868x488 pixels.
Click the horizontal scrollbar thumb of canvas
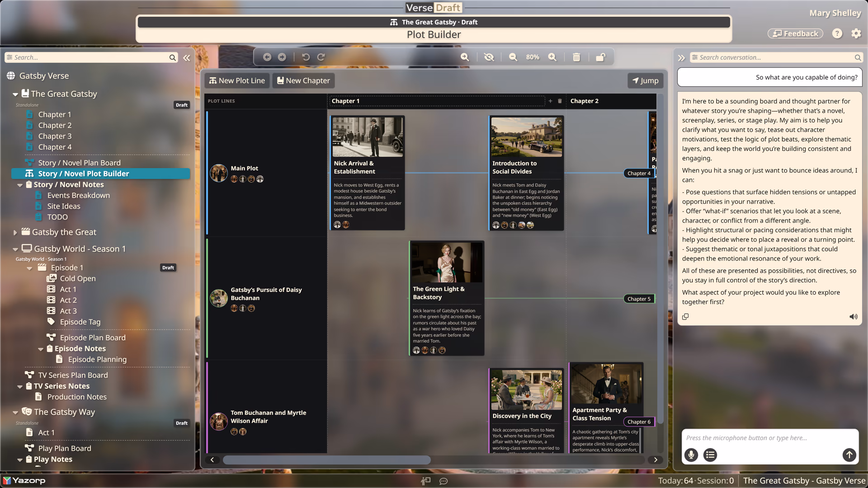click(326, 460)
